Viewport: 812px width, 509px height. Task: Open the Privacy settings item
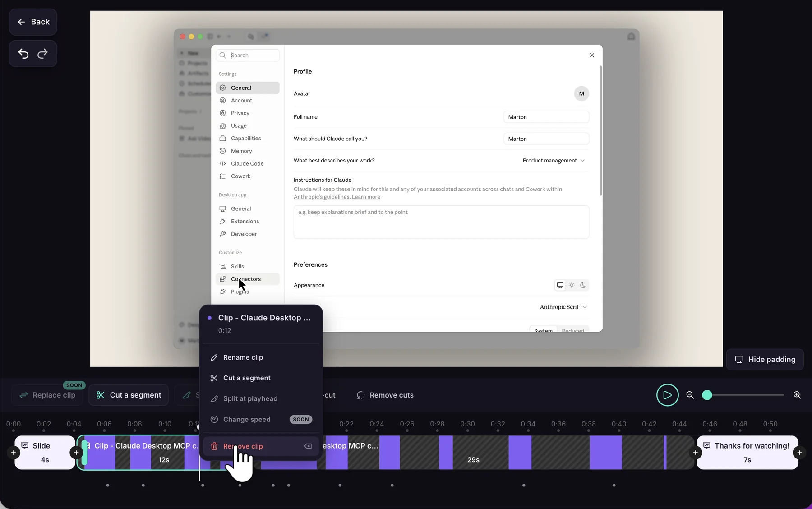248,113
